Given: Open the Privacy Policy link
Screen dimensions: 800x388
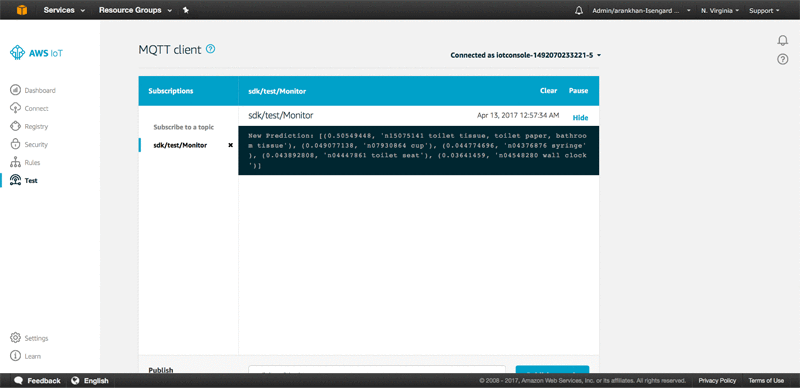Looking at the screenshot, I should [717, 380].
